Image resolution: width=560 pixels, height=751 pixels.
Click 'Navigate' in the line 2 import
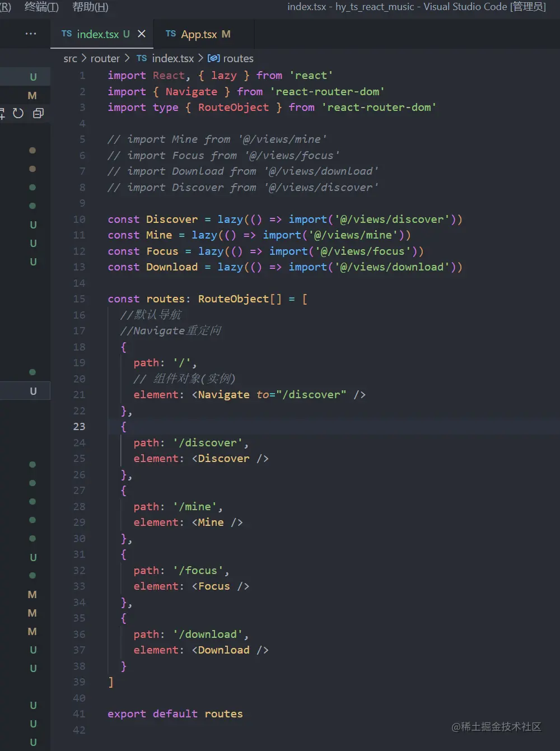(x=192, y=92)
